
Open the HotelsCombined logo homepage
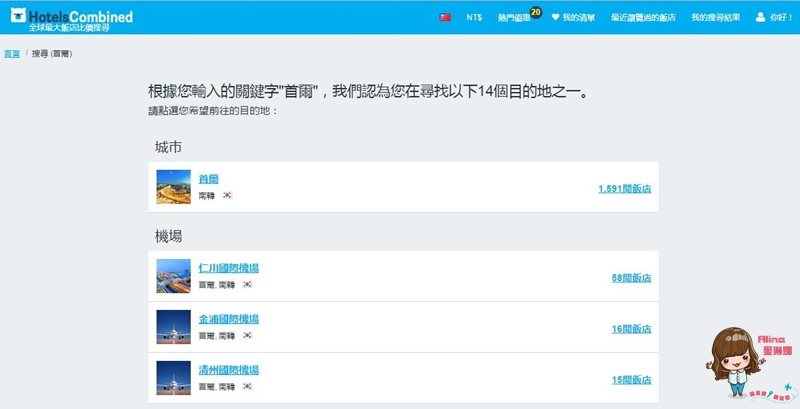[x=71, y=16]
